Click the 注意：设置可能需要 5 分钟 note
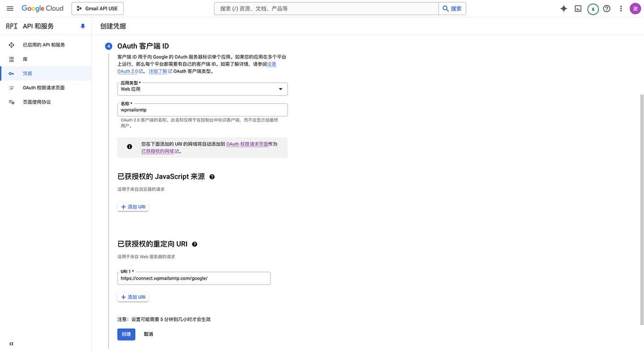This screenshot has width=644, height=352. 164,319
